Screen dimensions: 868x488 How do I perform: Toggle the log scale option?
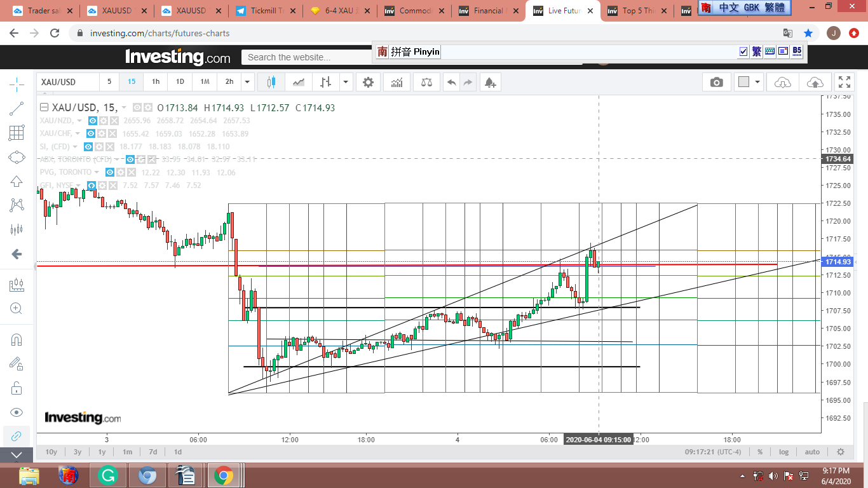click(783, 452)
